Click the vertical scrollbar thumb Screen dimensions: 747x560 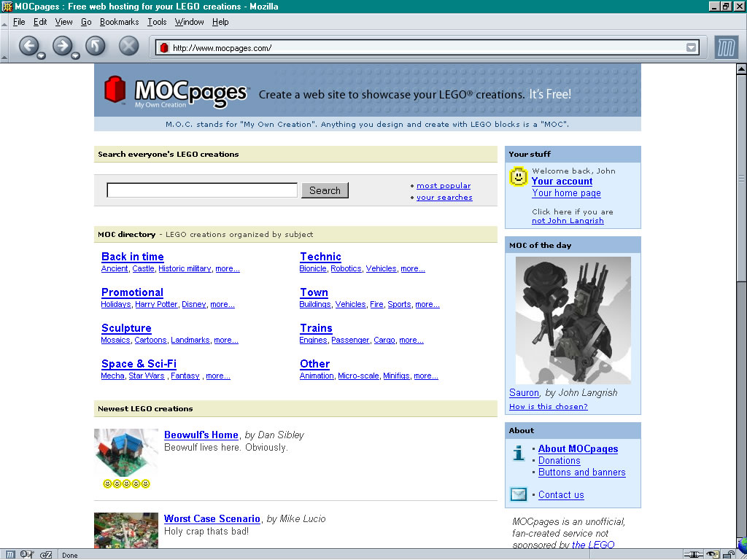click(x=741, y=178)
